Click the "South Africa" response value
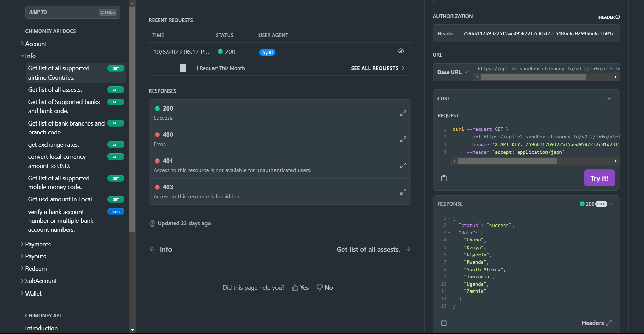The width and height of the screenshot is (644, 334). click(483, 270)
